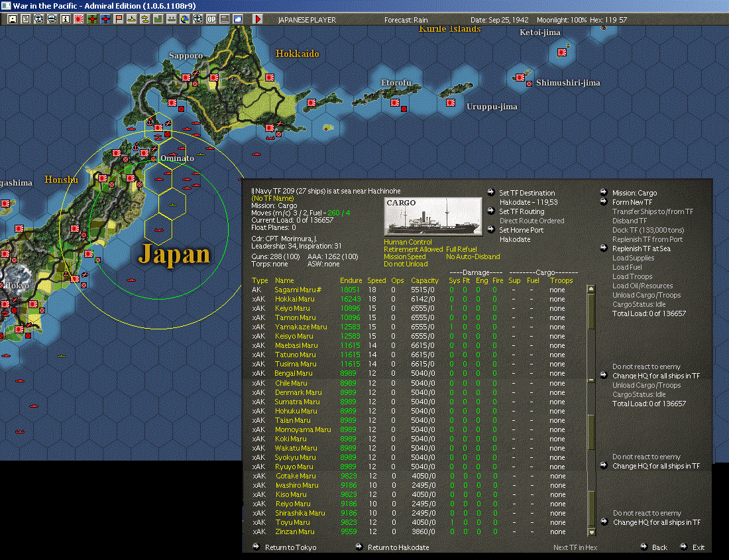Toggle the No Auto-Disband setting
This screenshot has width=729, height=560.
click(x=473, y=256)
